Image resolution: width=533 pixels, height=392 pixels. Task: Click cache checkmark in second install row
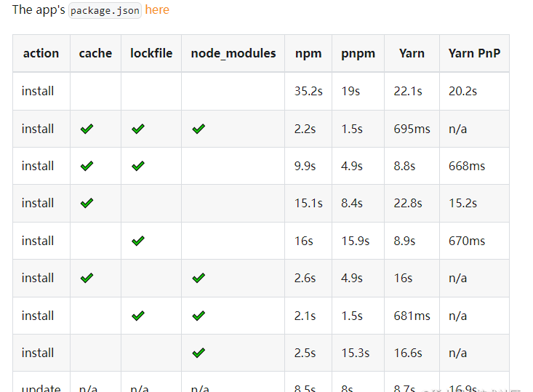pyautogui.click(x=87, y=129)
